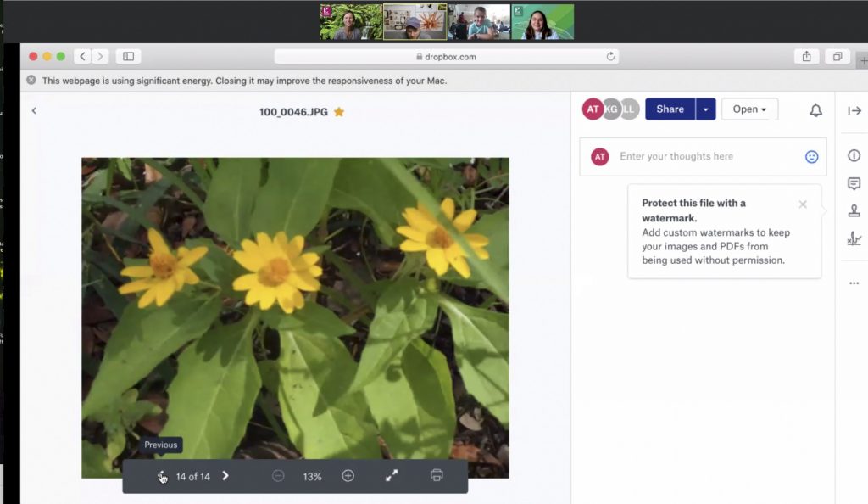Enter fullscreen with expand arrows icon

point(392,476)
